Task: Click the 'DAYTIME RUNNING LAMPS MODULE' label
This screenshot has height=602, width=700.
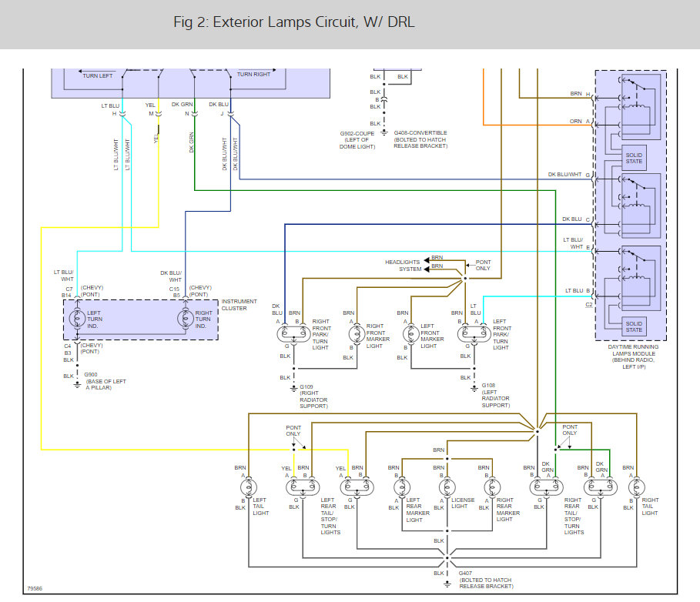Action: 633,356
